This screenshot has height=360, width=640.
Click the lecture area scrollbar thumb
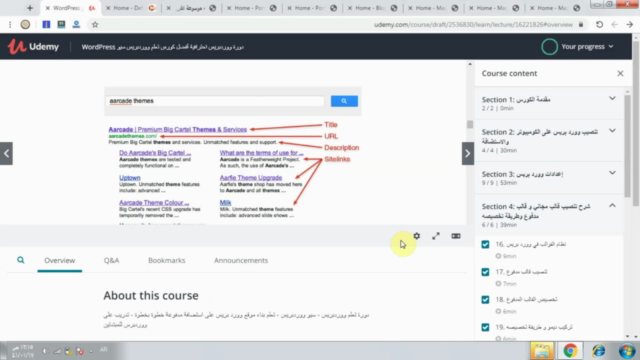(470, 124)
